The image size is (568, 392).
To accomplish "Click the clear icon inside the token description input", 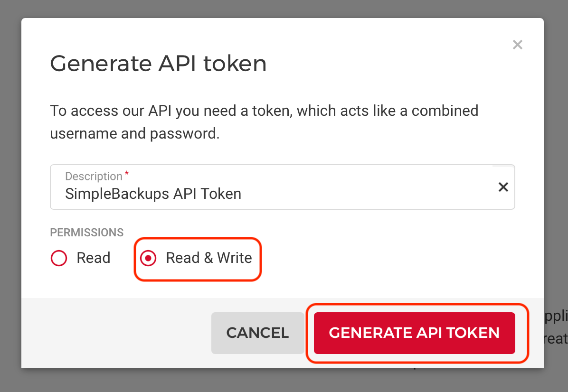I will (x=503, y=187).
